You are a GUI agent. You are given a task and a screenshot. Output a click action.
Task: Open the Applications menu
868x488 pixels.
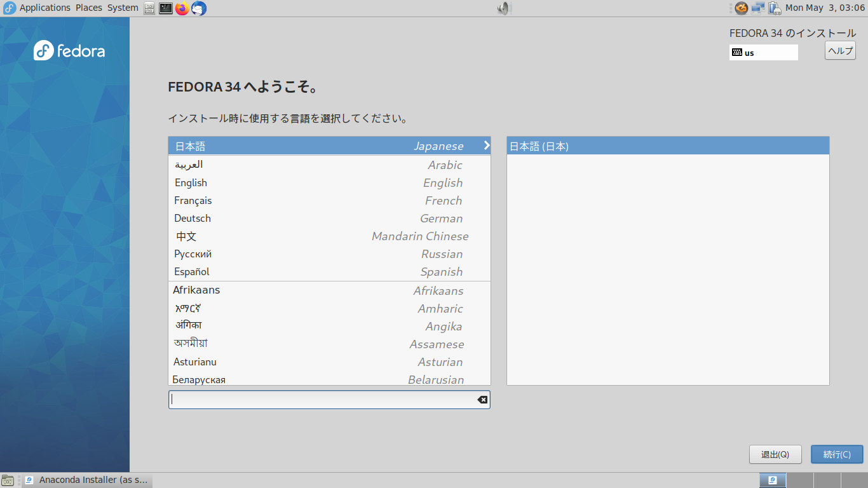click(44, 8)
